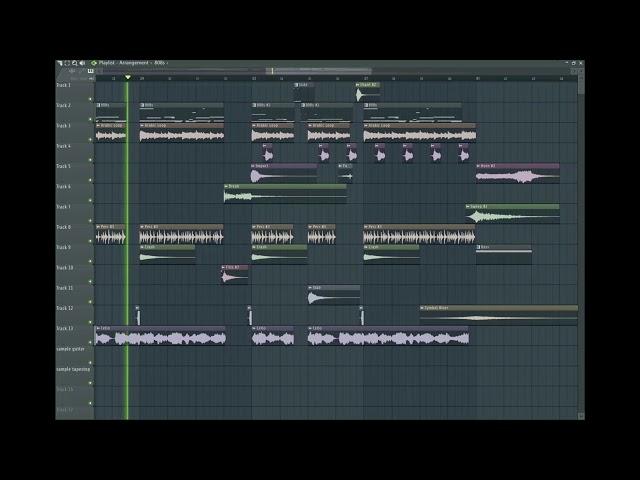Select the Track 1 header label
The width and height of the screenshot is (640, 480).
[63, 85]
